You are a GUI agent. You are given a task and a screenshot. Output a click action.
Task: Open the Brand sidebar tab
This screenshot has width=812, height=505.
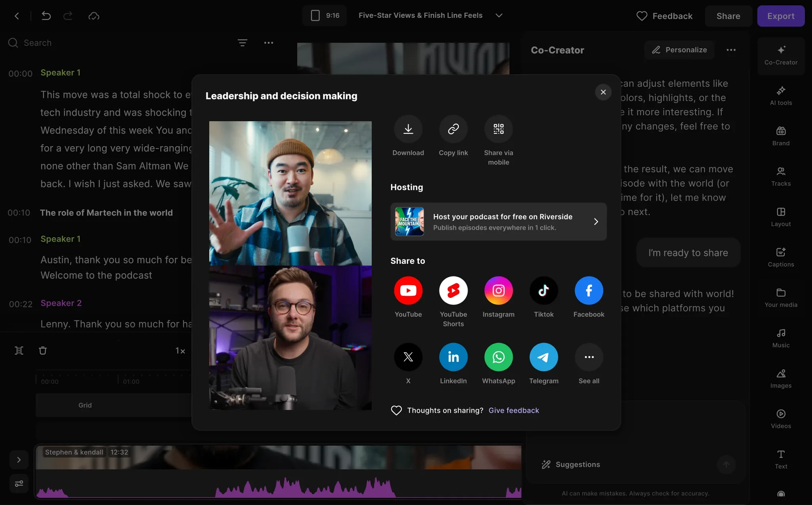click(781, 136)
